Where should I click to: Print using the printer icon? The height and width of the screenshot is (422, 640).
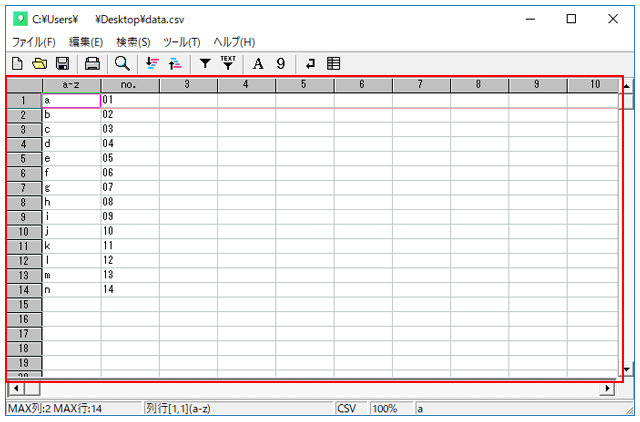[92, 64]
